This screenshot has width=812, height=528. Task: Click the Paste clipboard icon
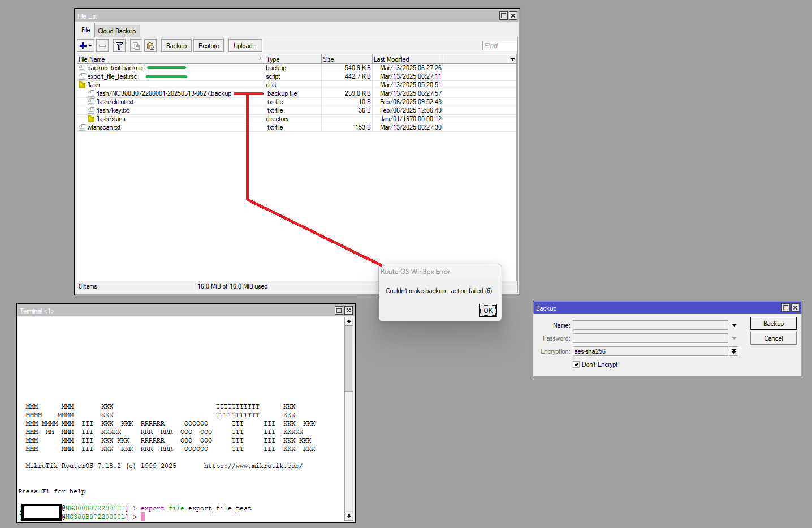point(150,46)
